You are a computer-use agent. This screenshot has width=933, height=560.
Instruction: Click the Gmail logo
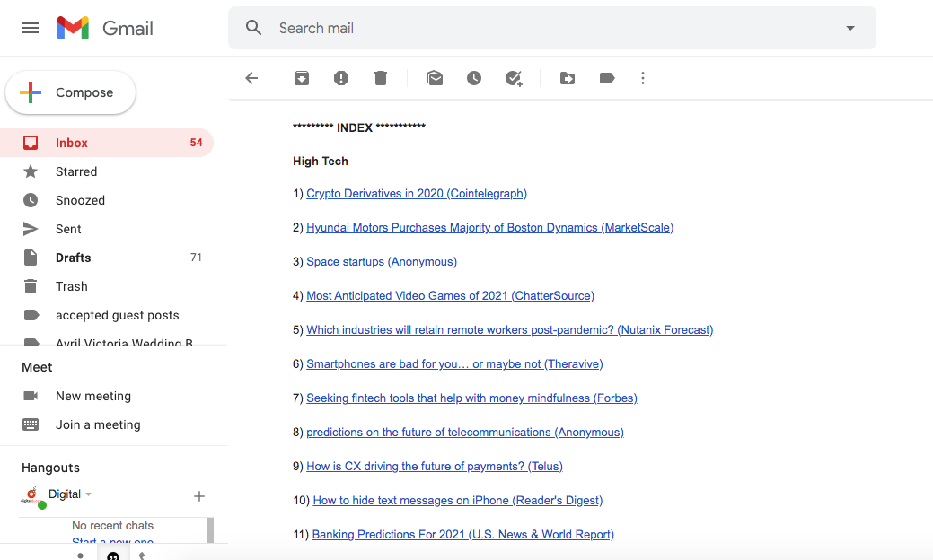click(105, 28)
